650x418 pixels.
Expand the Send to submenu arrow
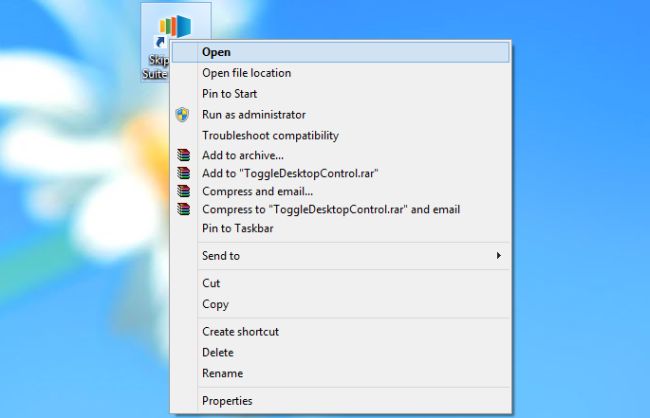[x=499, y=256]
